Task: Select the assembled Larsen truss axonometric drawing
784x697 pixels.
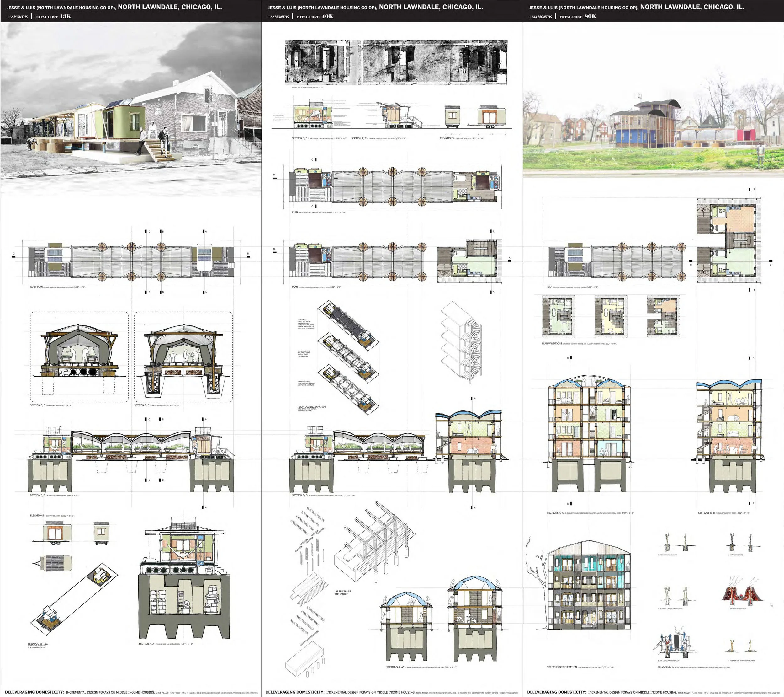Action: pyautogui.click(x=375, y=542)
